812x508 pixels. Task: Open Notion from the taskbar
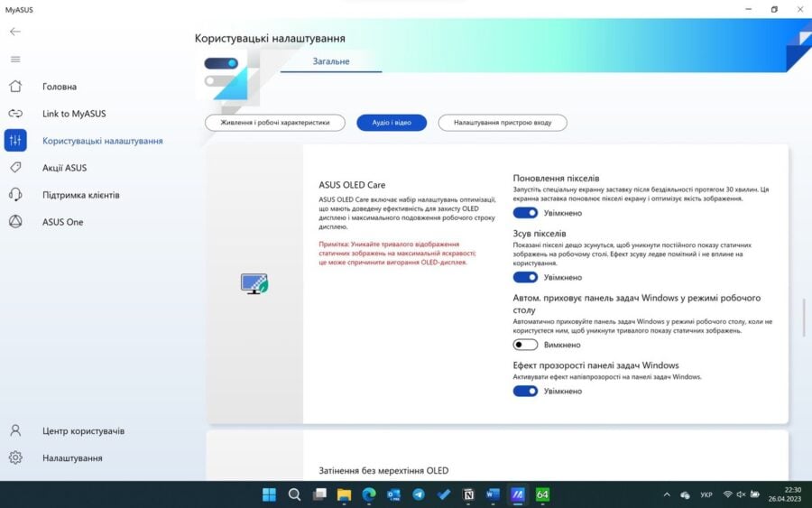(468, 494)
